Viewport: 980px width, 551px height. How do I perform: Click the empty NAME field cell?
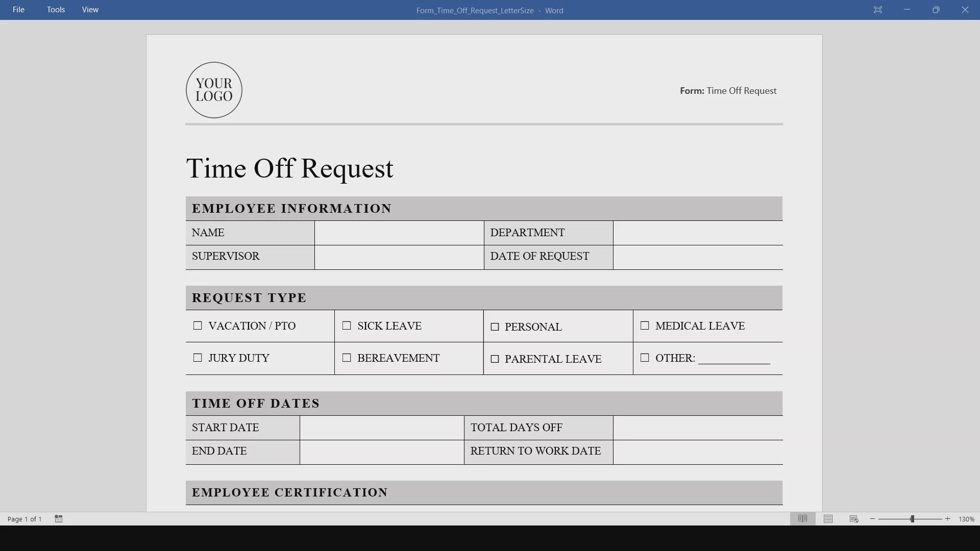tap(399, 233)
